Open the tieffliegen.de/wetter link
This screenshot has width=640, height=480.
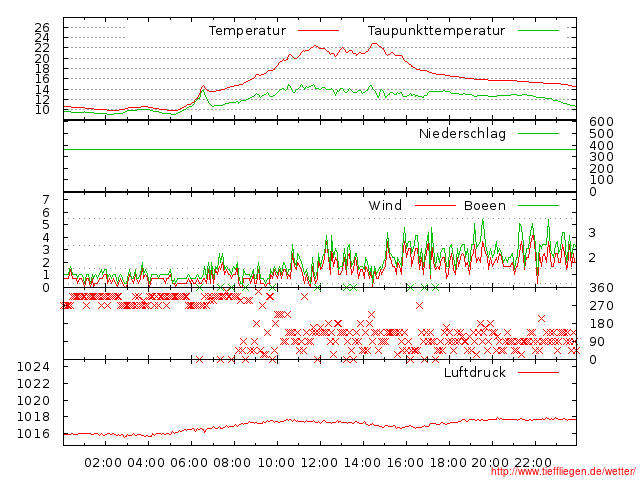[563, 472]
